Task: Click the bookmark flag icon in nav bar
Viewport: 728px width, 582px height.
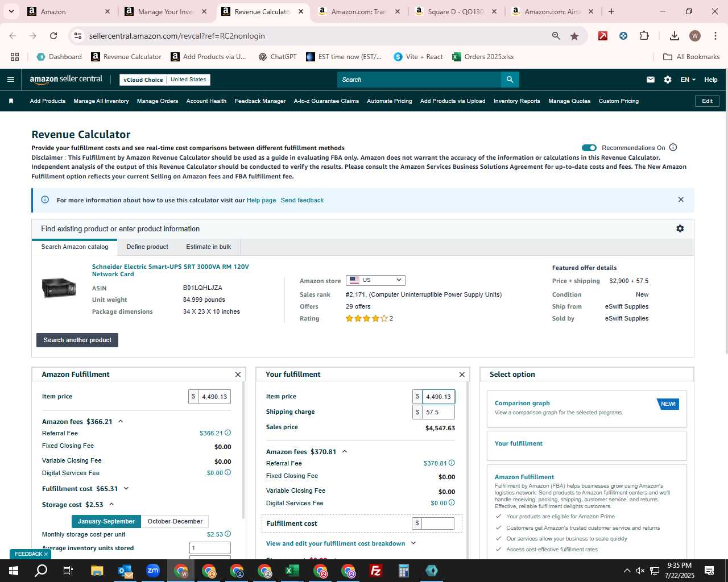Action: coord(11,101)
